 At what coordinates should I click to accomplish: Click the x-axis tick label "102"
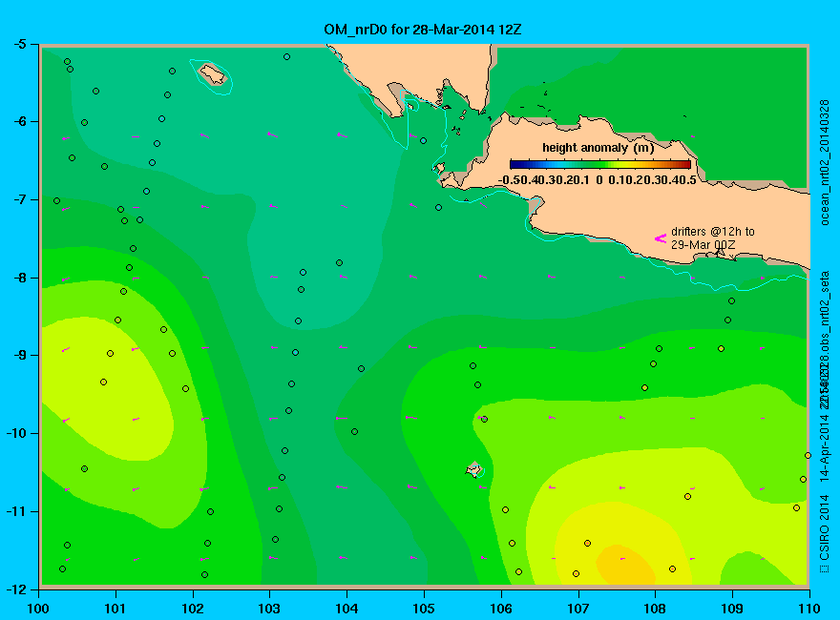(192, 609)
